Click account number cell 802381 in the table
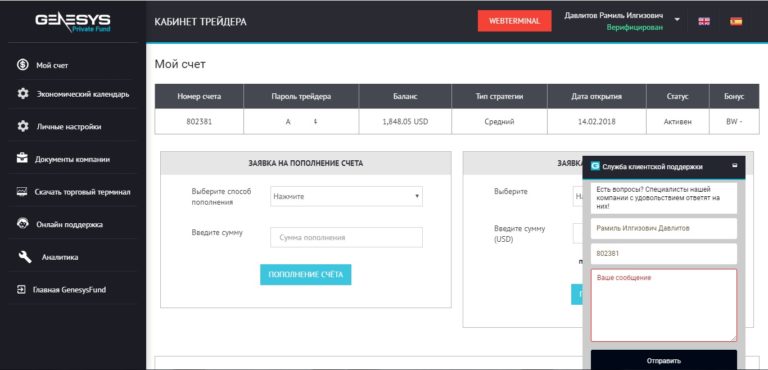Image resolution: width=768 pixels, height=370 pixels. (199, 122)
